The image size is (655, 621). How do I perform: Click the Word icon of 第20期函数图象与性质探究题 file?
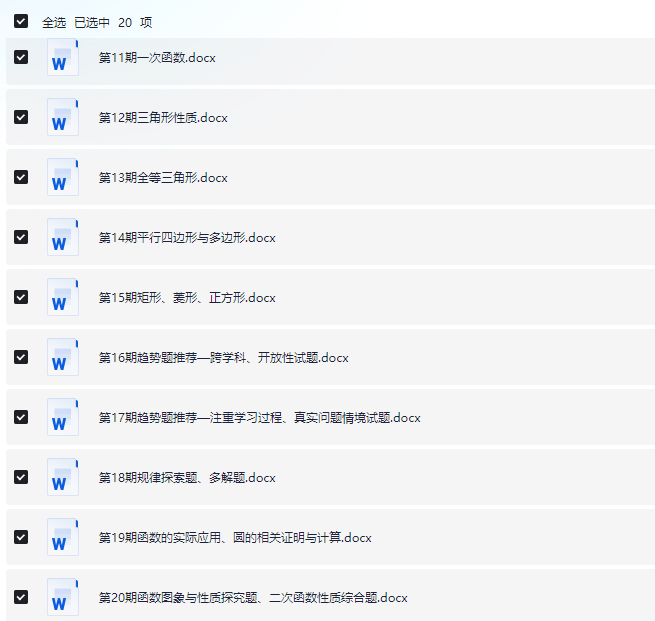63,597
